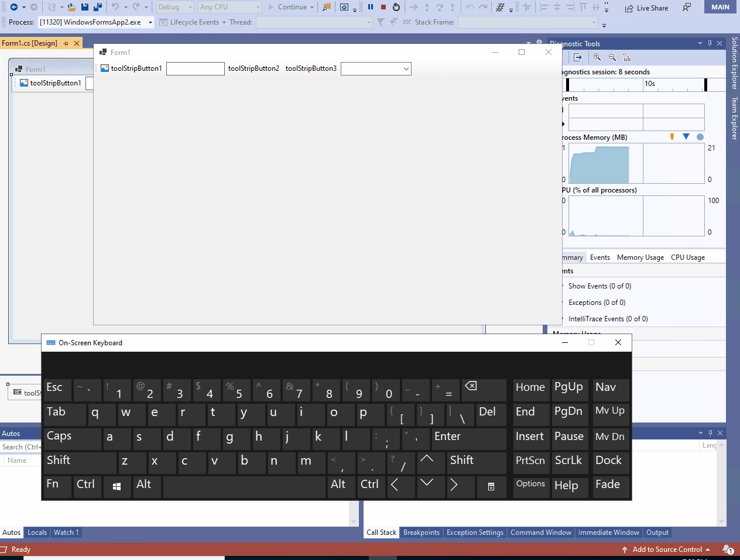
Task: Open the combo box in Form1 toolstrip
Action: point(406,68)
